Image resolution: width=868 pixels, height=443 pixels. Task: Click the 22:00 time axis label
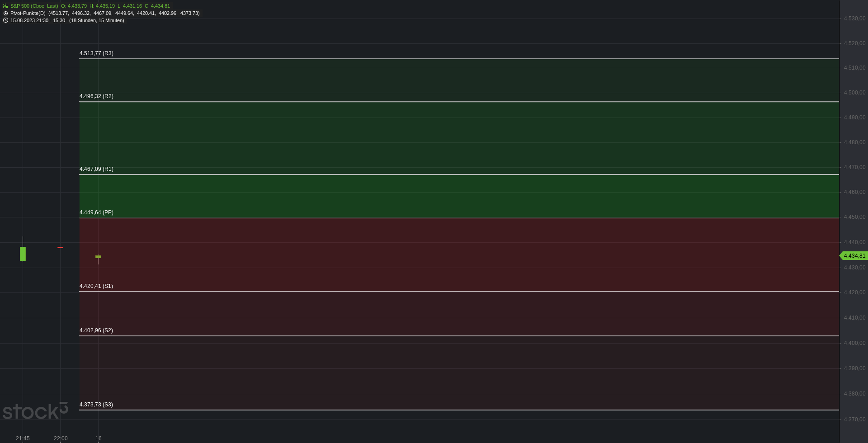(x=61, y=438)
